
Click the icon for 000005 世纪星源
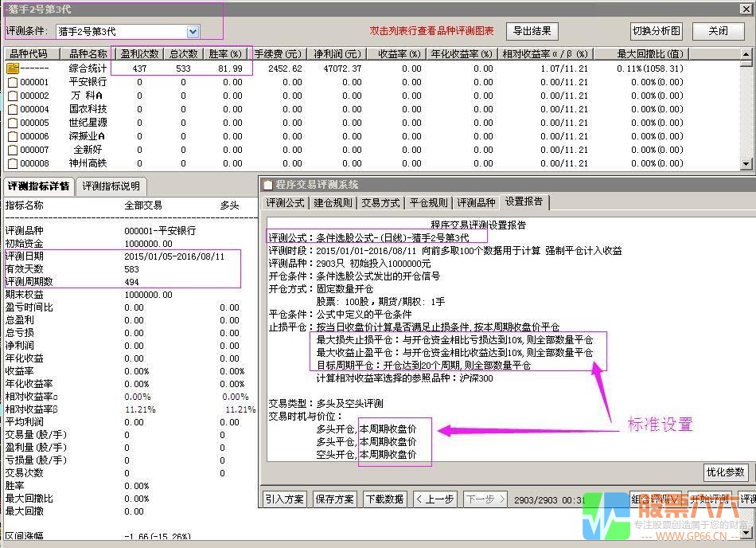pos(13,123)
